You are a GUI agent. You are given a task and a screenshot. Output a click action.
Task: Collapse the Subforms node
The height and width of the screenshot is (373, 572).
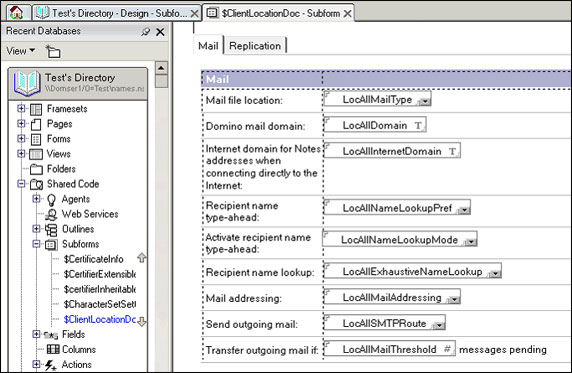point(36,243)
